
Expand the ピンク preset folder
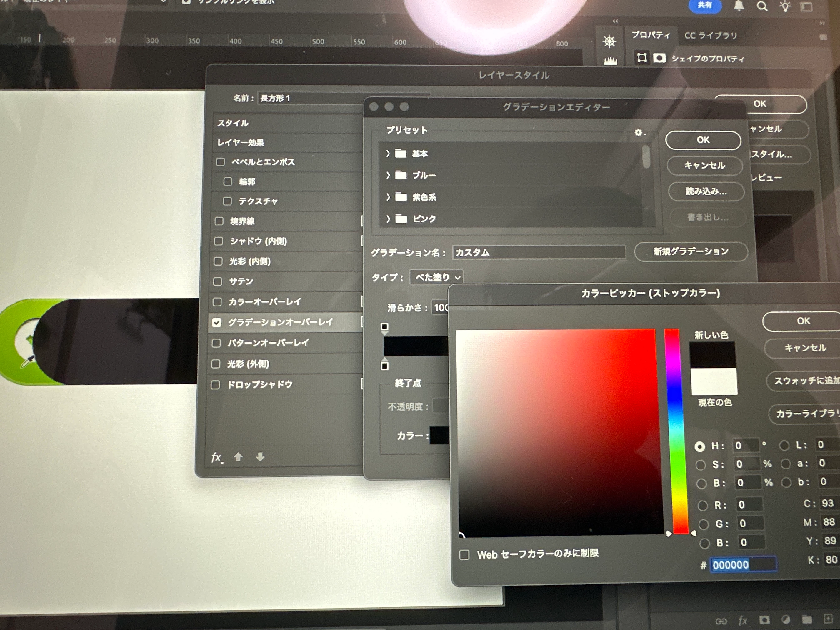pyautogui.click(x=388, y=219)
